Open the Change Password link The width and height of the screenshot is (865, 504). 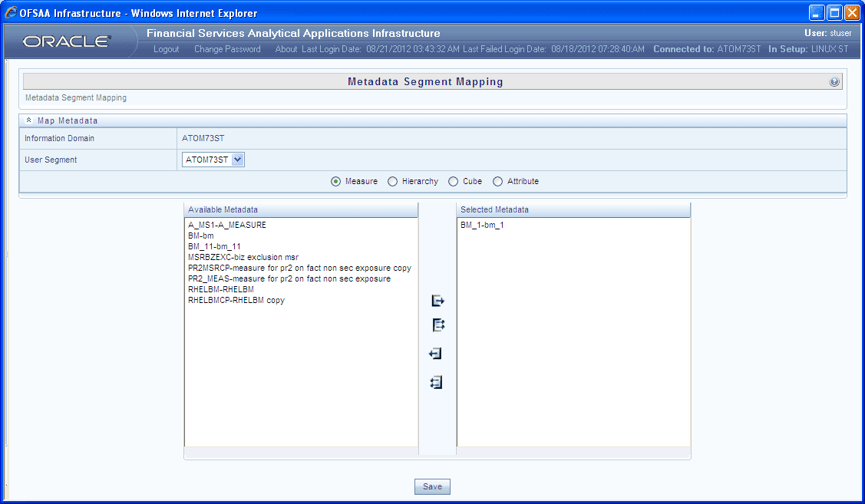pyautogui.click(x=227, y=49)
